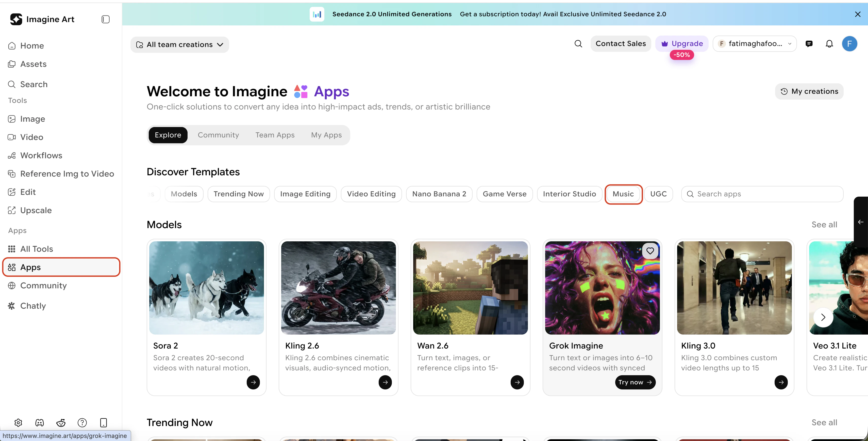
Task: Filter templates by Music
Action: pos(623,194)
